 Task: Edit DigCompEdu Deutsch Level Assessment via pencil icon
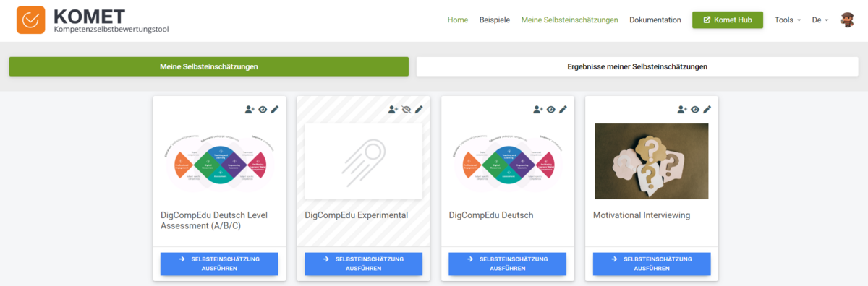click(275, 110)
